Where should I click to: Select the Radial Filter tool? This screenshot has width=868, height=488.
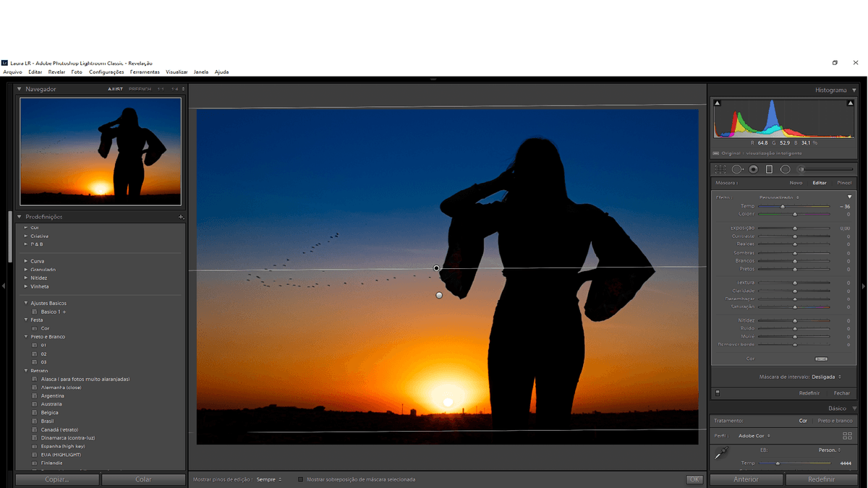pos(785,169)
